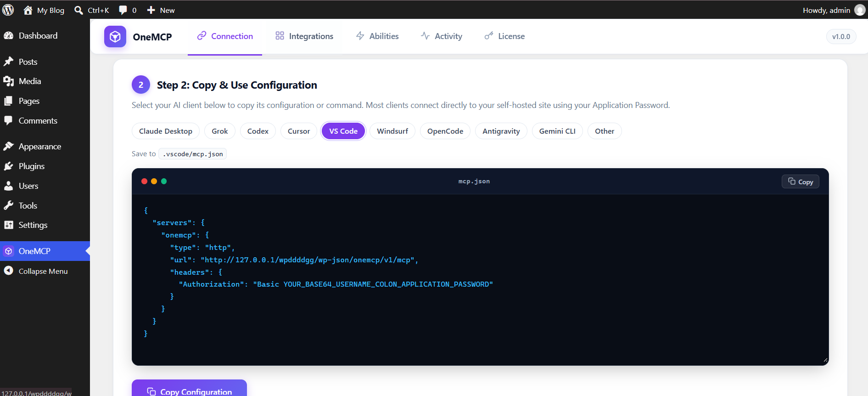868x396 pixels.
Task: Click the My Blog home icon
Action: (28, 10)
